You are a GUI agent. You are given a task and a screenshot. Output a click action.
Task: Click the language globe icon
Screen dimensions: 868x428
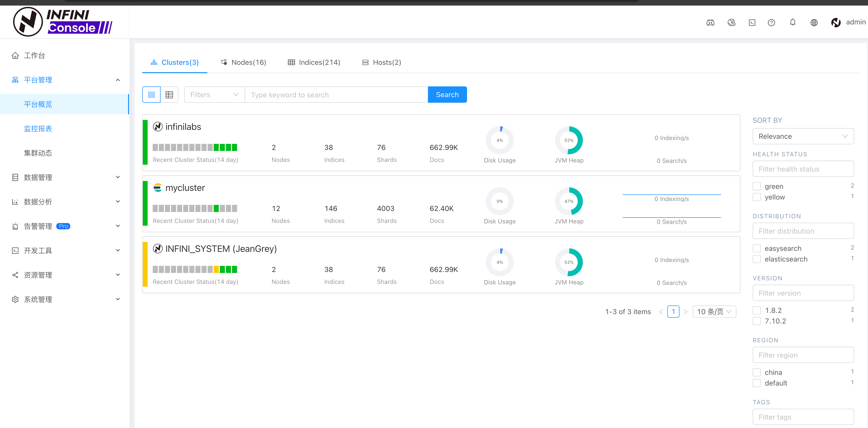tap(814, 23)
